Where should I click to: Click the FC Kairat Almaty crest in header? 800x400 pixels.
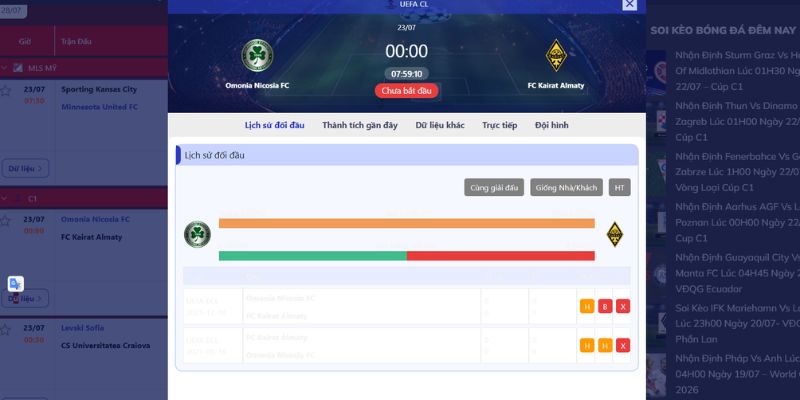click(556, 55)
